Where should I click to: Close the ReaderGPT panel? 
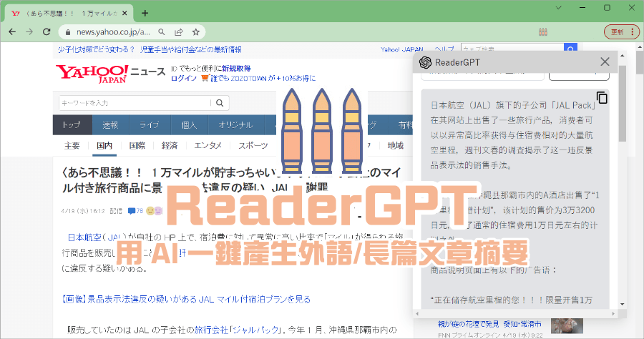605,62
